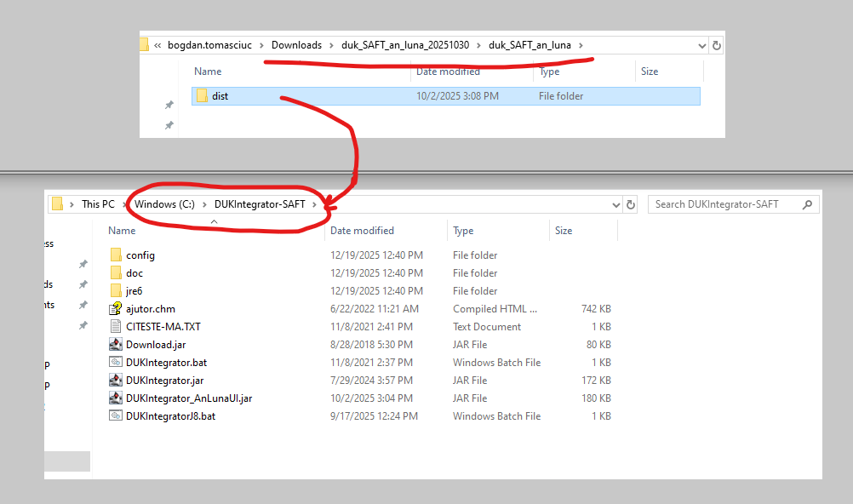This screenshot has width=853, height=504.
Task: Click the config folder icon
Action: click(x=116, y=255)
